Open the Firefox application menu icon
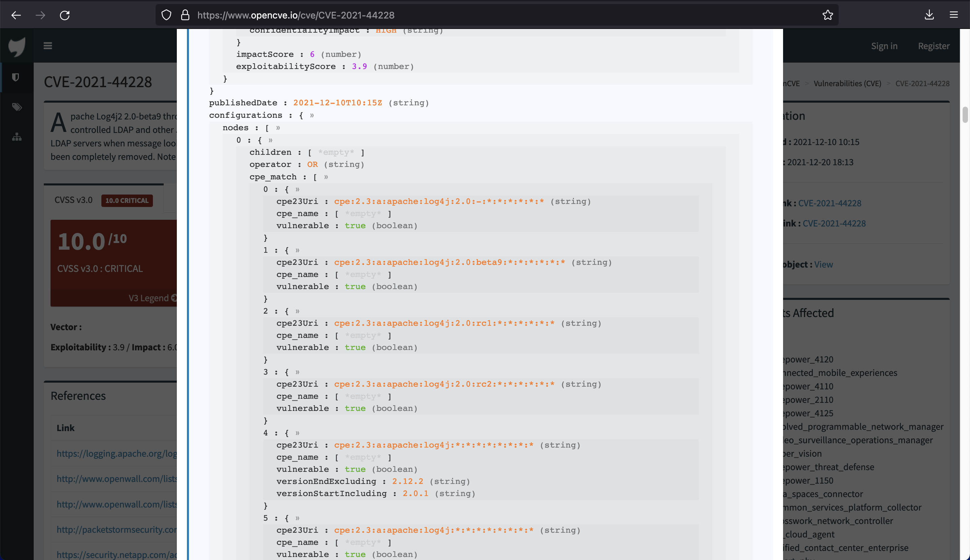Screen dimensions: 970x560 click(x=954, y=15)
